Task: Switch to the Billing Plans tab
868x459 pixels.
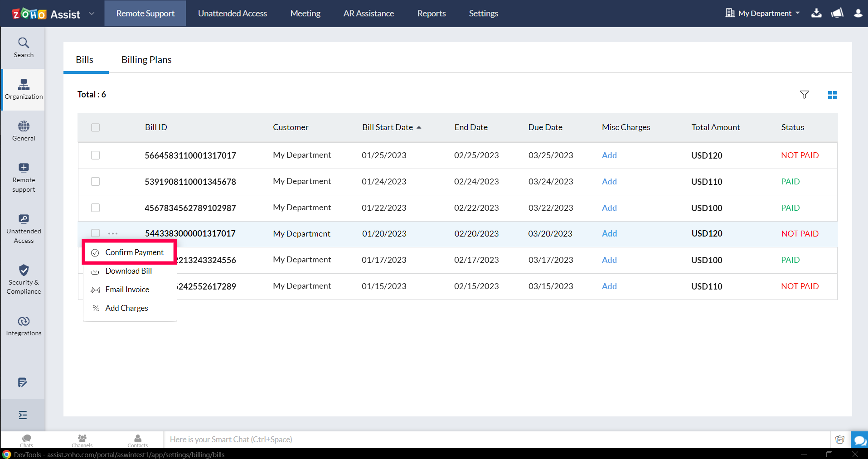Action: point(146,59)
